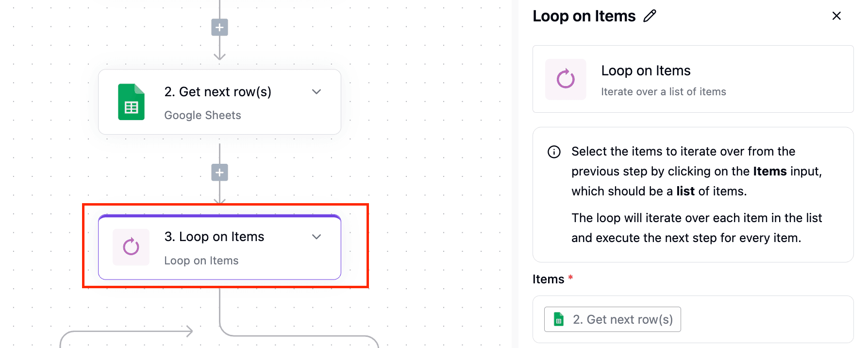Click the Loop on Items info card

click(x=693, y=79)
